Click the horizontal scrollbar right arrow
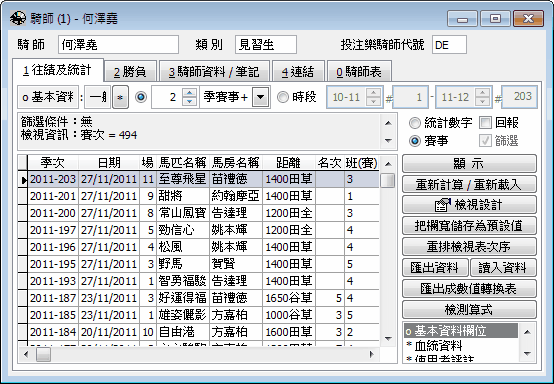The height and width of the screenshot is (384, 554). (371, 354)
